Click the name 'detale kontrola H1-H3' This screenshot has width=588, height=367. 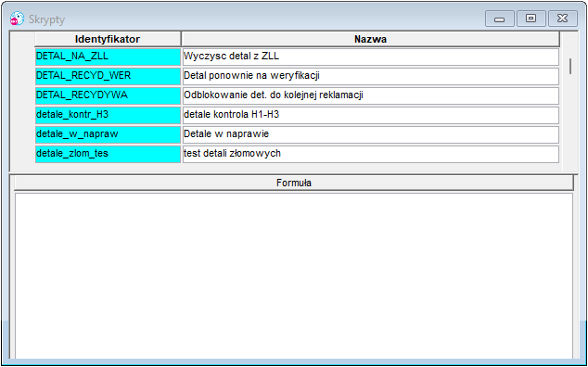[370, 116]
